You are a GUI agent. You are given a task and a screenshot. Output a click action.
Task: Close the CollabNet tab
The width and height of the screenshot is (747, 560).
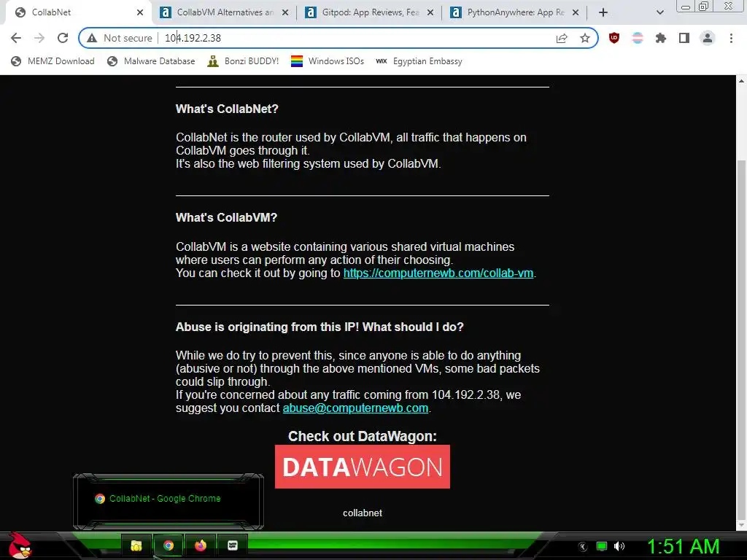point(140,12)
